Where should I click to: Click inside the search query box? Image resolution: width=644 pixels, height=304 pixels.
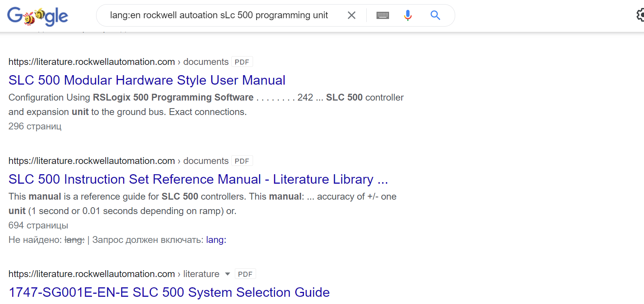tap(218, 15)
